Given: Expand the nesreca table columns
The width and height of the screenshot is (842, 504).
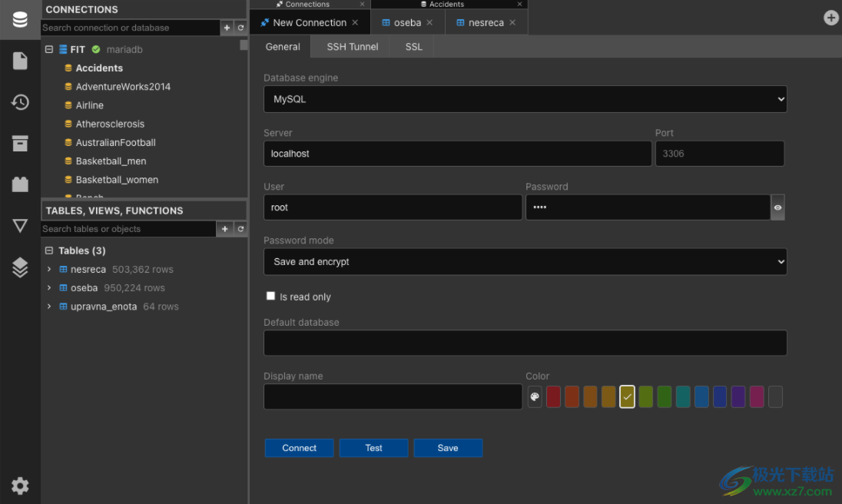Looking at the screenshot, I should 49,269.
